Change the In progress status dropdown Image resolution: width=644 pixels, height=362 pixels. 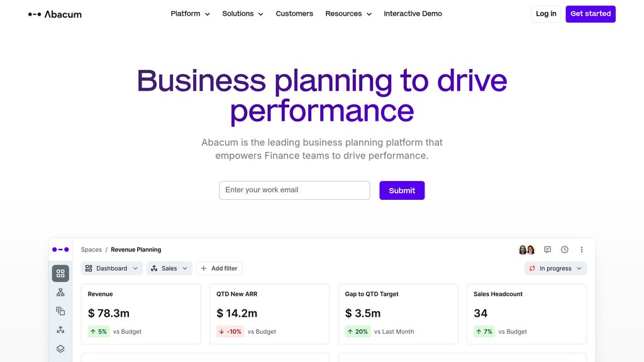[555, 268]
